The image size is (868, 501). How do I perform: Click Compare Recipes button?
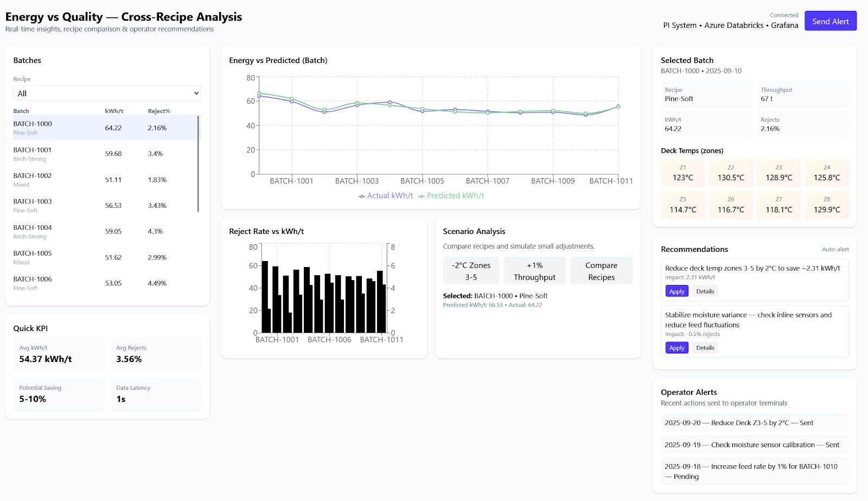601,271
